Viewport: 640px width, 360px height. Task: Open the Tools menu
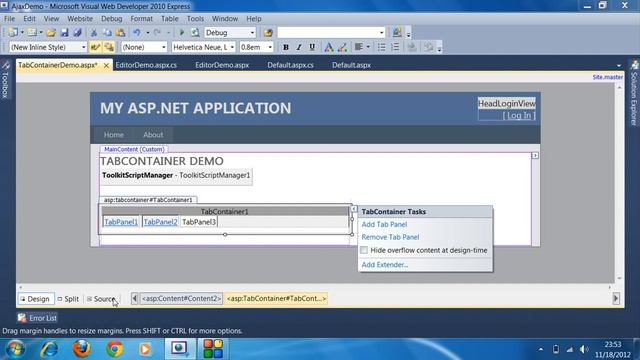[x=195, y=19]
